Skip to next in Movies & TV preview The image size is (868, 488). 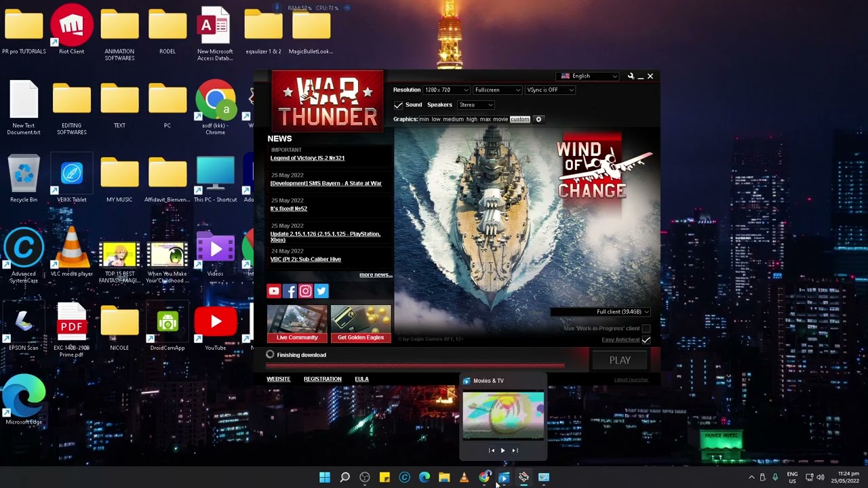click(515, 450)
